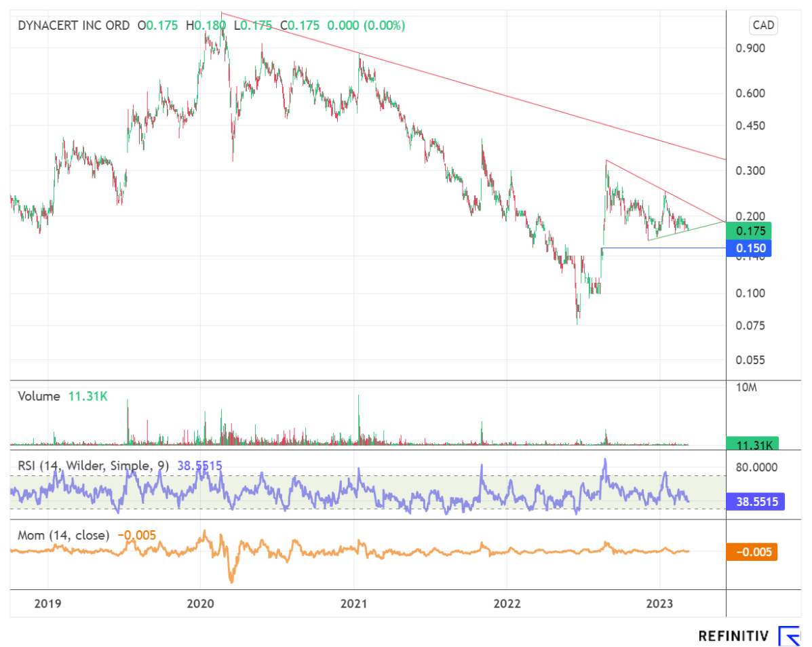Click the DYNACERT INC ORD symbol title

click(x=73, y=26)
